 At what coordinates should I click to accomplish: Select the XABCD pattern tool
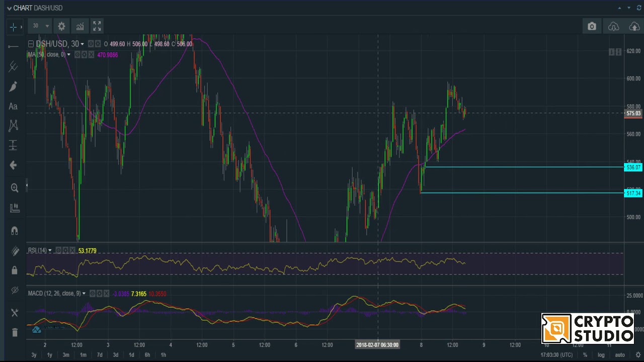14,126
